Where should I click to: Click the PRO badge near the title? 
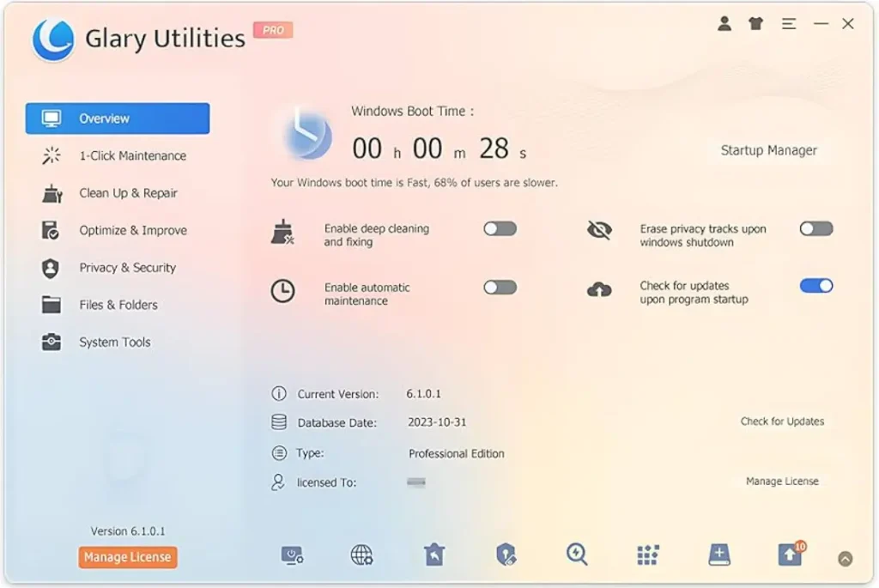[273, 30]
